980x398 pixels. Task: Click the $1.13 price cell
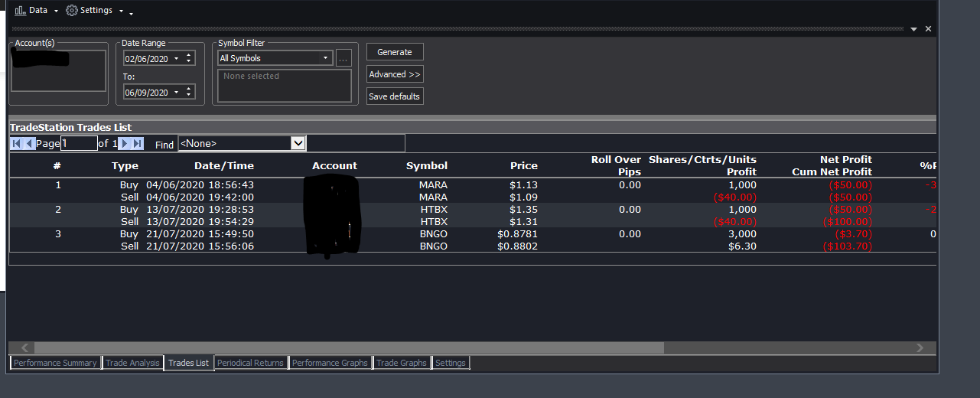pos(525,185)
